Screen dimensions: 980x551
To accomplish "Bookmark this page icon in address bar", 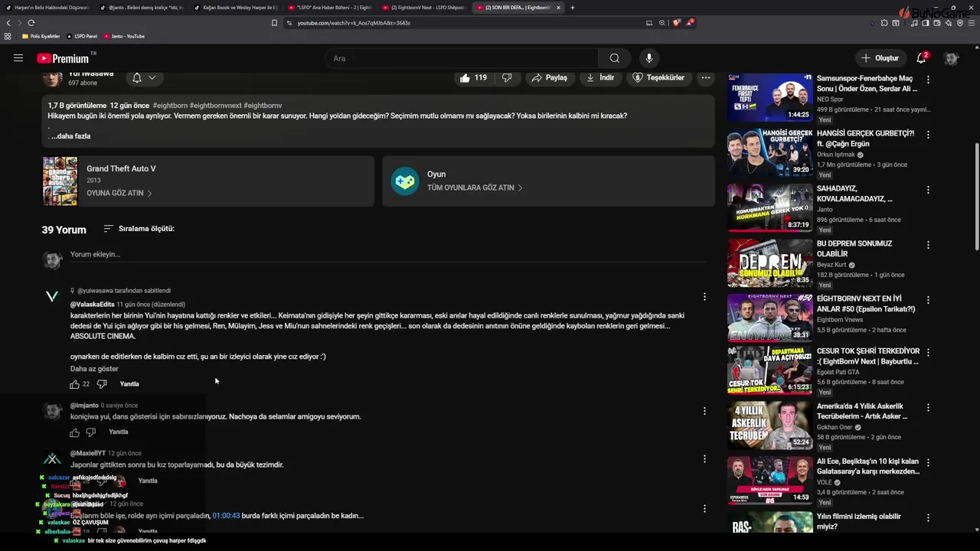I will coord(274,23).
